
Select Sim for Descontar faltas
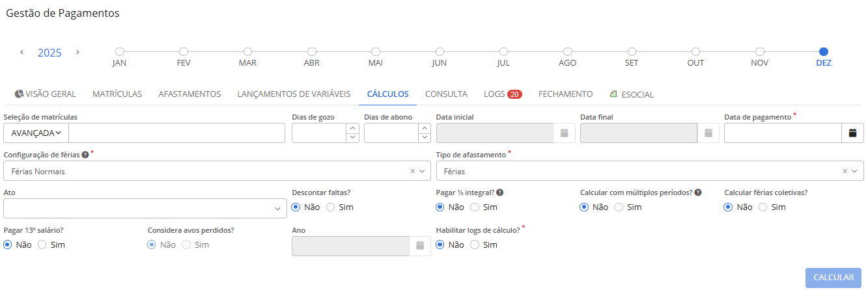330,207
